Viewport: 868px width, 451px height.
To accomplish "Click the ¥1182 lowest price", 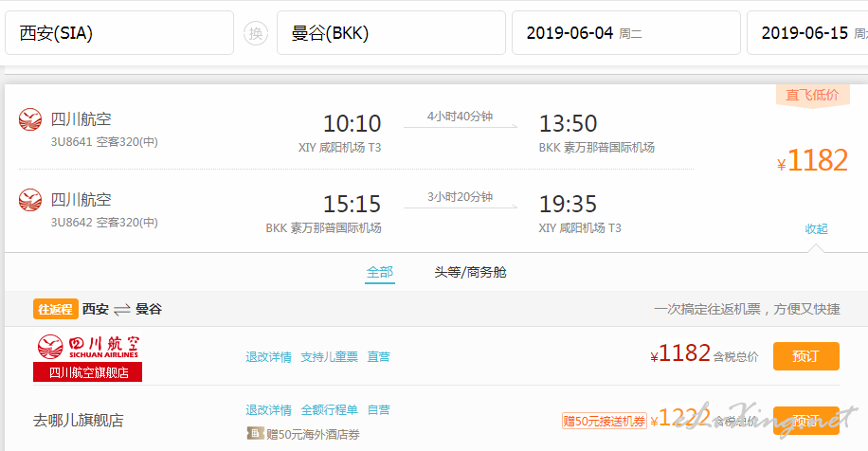I will [812, 160].
